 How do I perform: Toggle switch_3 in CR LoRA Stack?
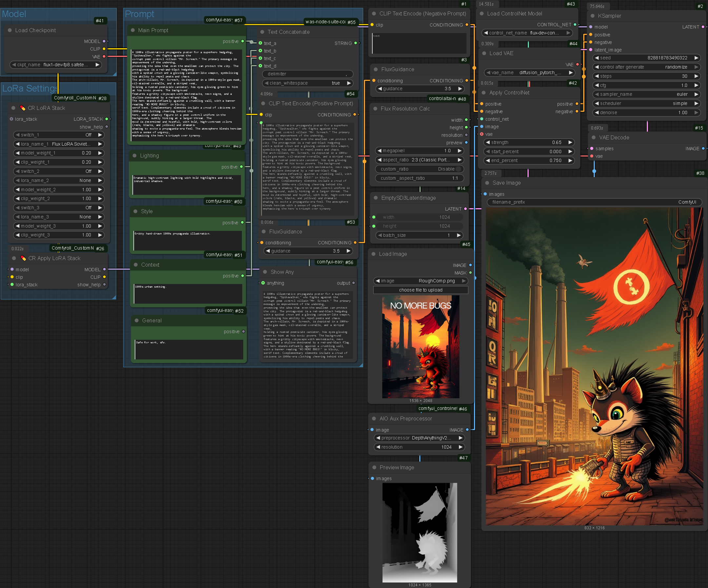59,208
